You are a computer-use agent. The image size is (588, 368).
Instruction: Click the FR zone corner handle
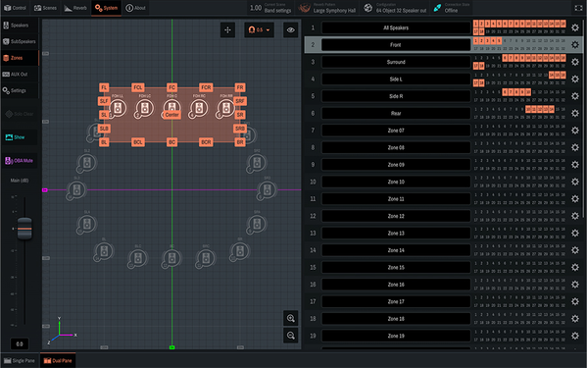click(240, 87)
